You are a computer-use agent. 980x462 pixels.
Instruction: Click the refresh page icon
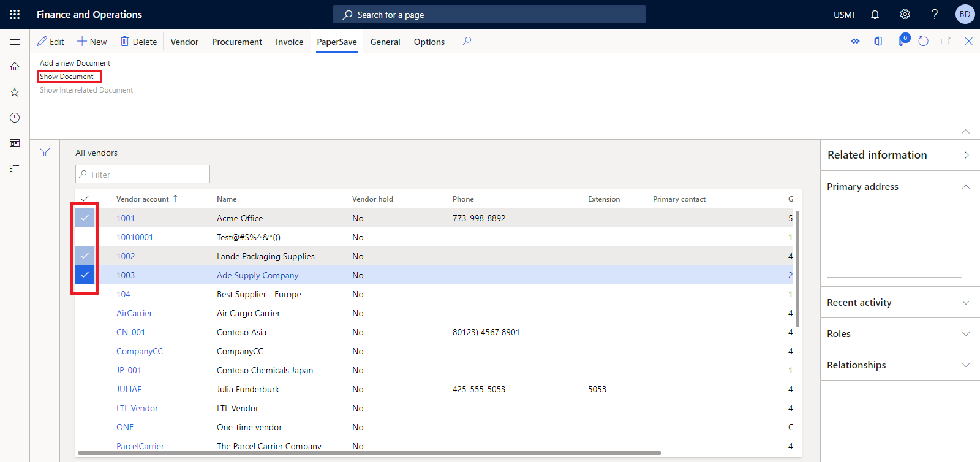click(923, 41)
